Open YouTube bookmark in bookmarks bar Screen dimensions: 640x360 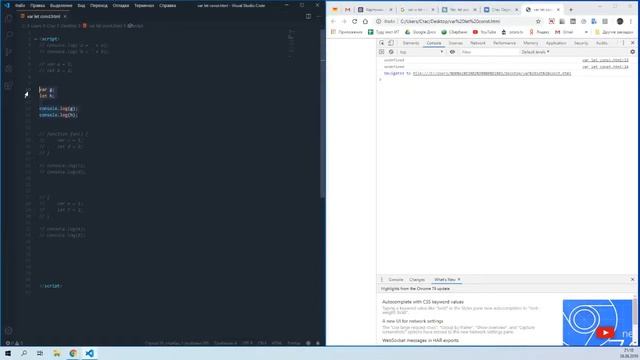point(484,32)
